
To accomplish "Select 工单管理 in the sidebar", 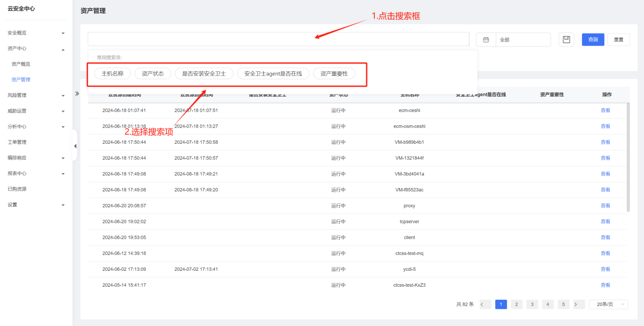I will coord(17,142).
